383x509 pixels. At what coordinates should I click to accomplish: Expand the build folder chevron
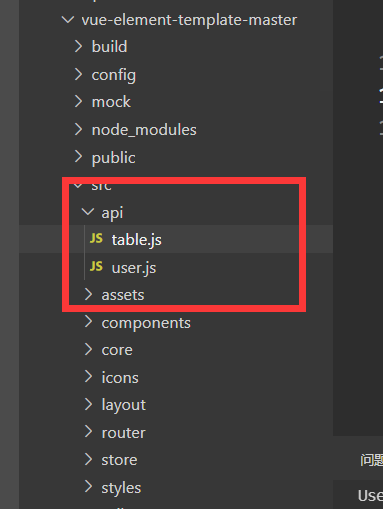point(78,46)
